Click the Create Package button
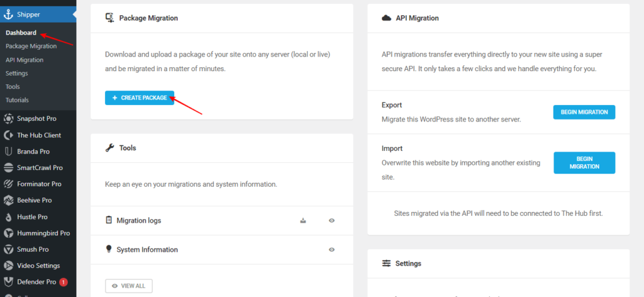This screenshot has height=297, width=644. pos(140,98)
